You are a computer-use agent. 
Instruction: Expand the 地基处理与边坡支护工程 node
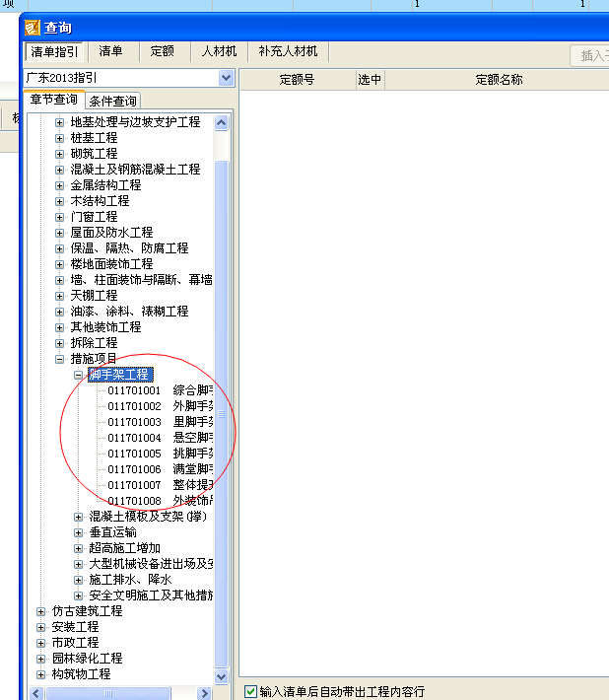tap(59, 122)
